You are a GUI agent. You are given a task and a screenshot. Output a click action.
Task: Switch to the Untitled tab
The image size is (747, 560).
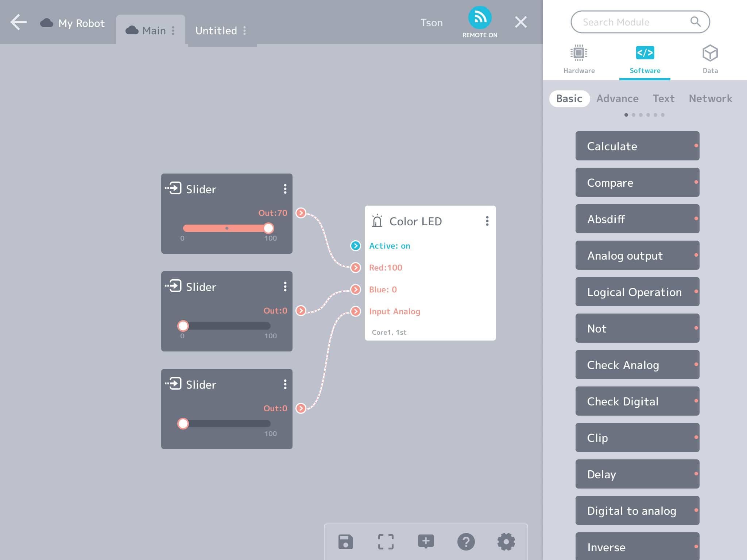(x=216, y=31)
